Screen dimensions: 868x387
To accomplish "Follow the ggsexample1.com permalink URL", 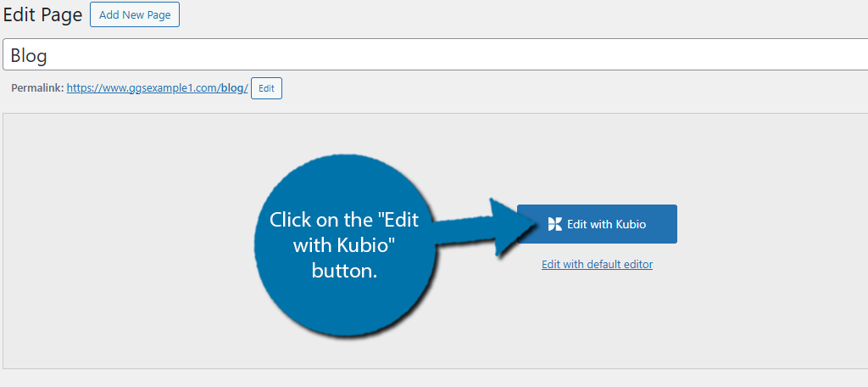I will (157, 88).
